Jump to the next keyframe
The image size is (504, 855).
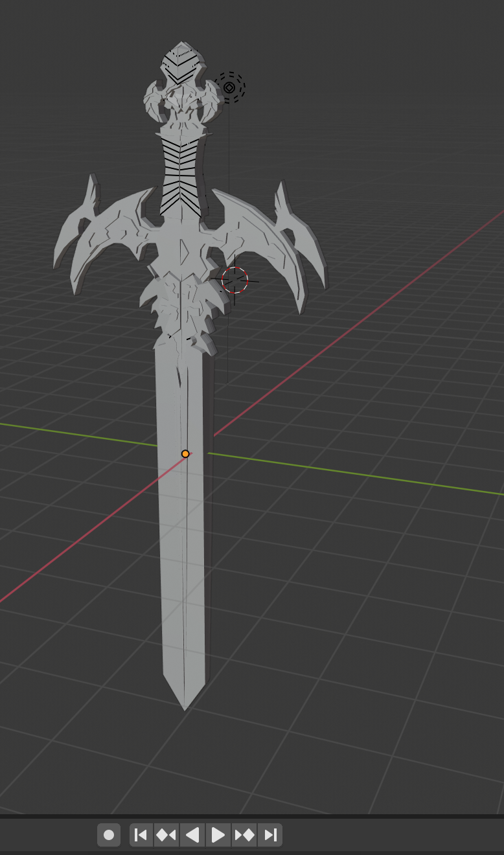[245, 835]
